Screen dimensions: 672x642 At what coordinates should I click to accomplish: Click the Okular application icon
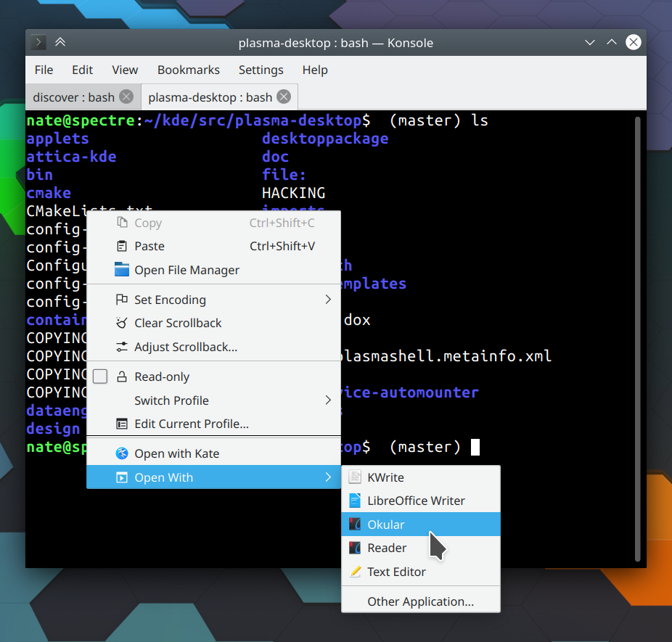point(355,524)
